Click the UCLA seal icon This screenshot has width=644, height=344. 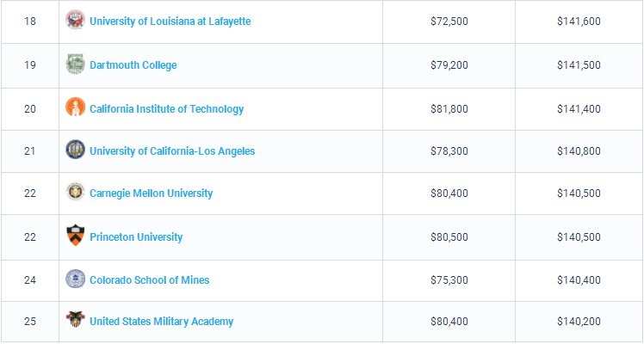(x=76, y=150)
